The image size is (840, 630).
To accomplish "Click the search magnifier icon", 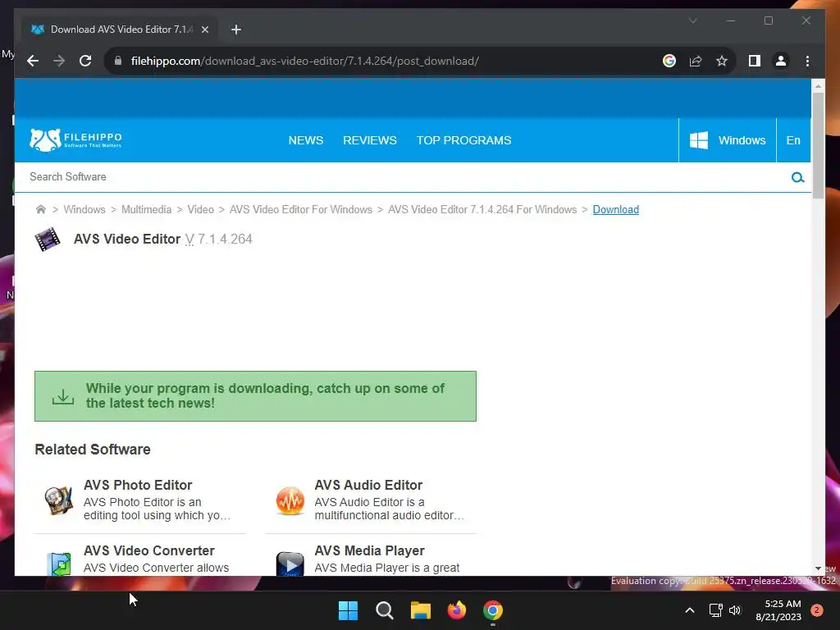I will 797,177.
